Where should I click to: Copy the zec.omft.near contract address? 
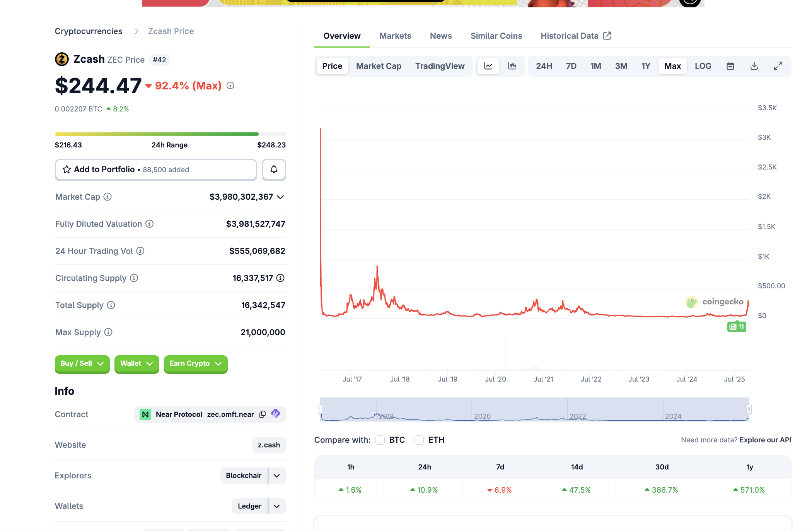click(x=263, y=414)
